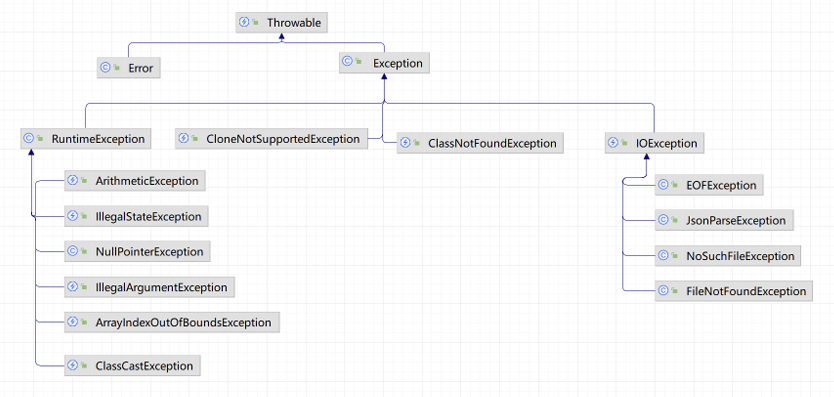
Task: Select the IllegalStateException node
Action: click(137, 217)
